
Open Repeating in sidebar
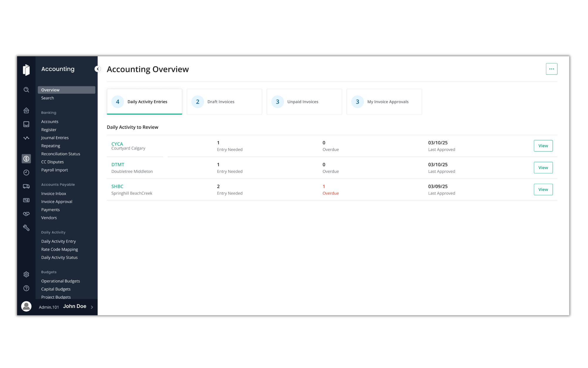tap(51, 146)
